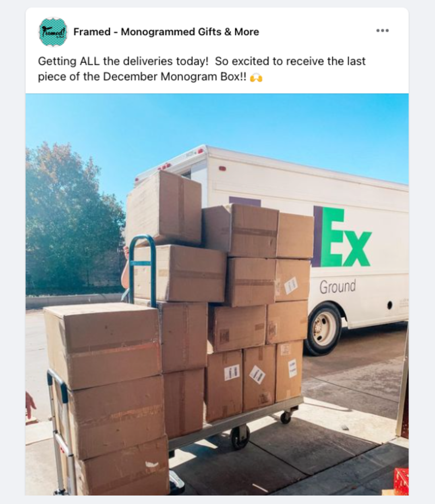Click the small rear caster wheel of the cart
The height and width of the screenshot is (504, 435).
[x=286, y=417]
